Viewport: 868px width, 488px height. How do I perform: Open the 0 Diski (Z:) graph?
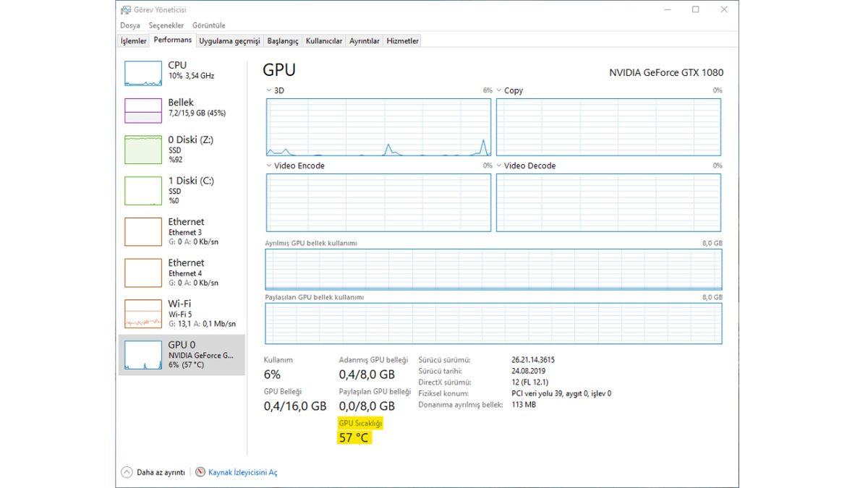[143, 150]
